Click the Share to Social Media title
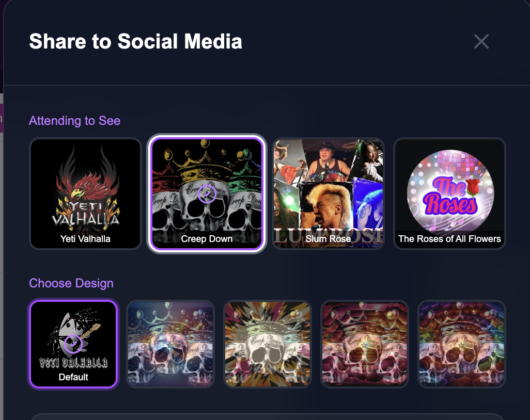 click(x=135, y=41)
